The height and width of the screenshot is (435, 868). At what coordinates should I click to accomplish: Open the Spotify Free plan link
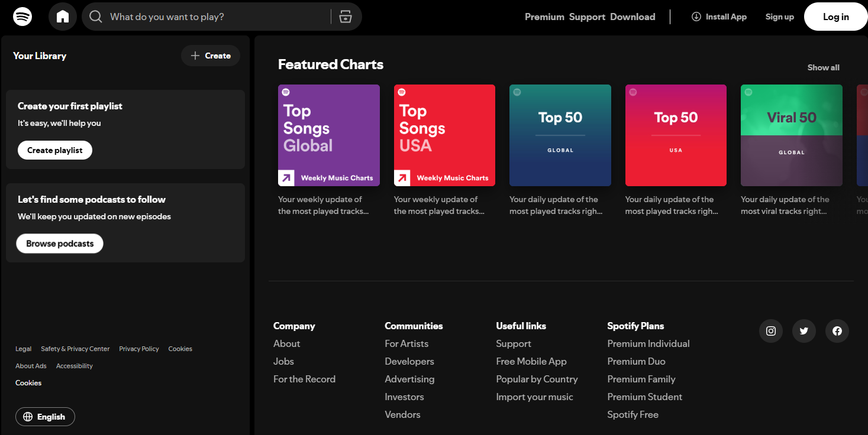point(633,414)
